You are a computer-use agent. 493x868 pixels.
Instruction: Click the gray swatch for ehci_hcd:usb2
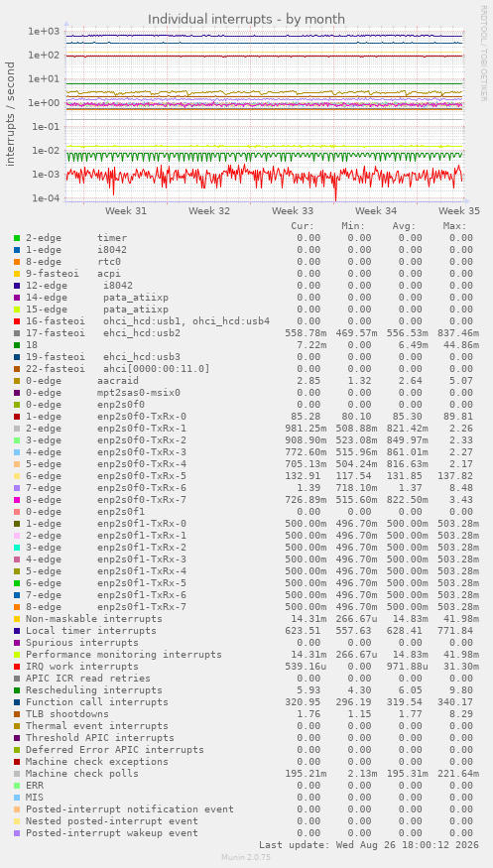pos(17,333)
